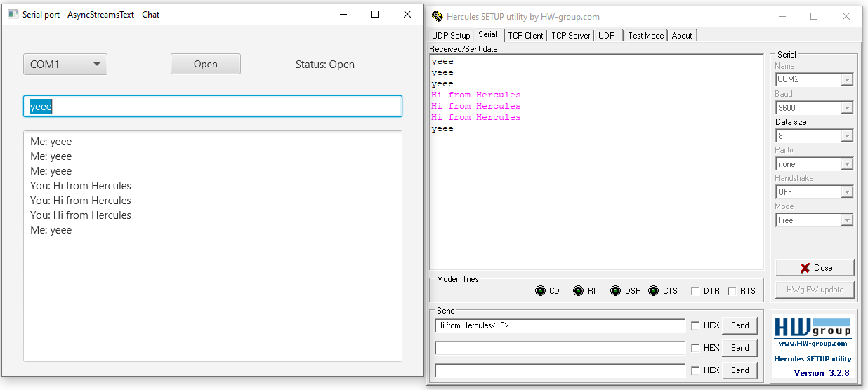Click first pink 'Hi from Hercules' line
868x390 pixels.
tap(476, 95)
